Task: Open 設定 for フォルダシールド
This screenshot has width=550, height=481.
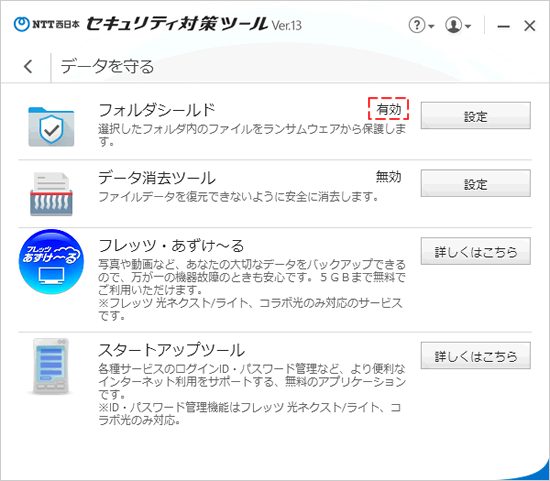Action: coord(476,116)
